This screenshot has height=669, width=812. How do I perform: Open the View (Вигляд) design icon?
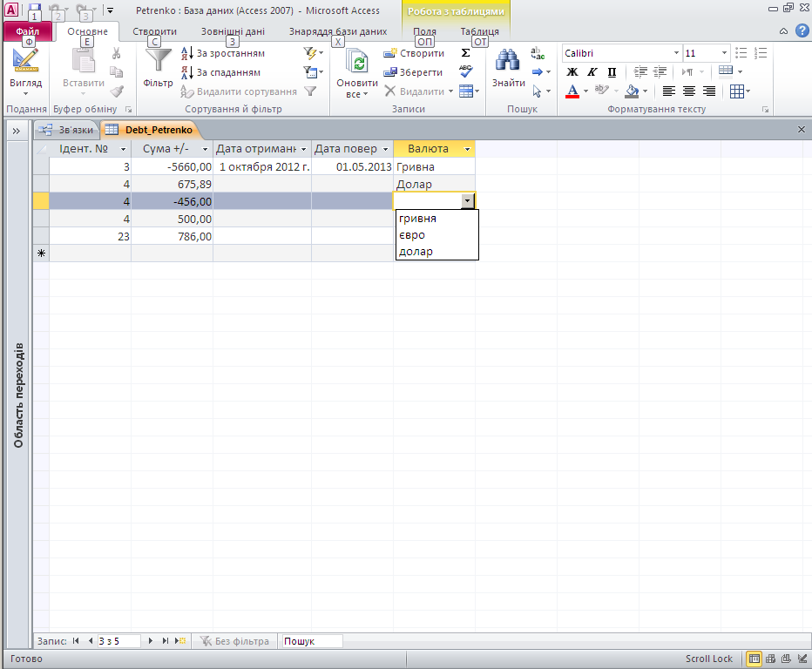coord(25,61)
